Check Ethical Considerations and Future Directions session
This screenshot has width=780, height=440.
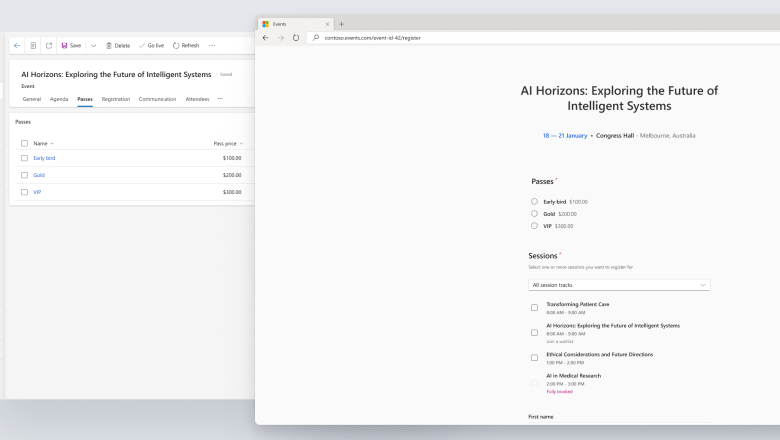534,358
